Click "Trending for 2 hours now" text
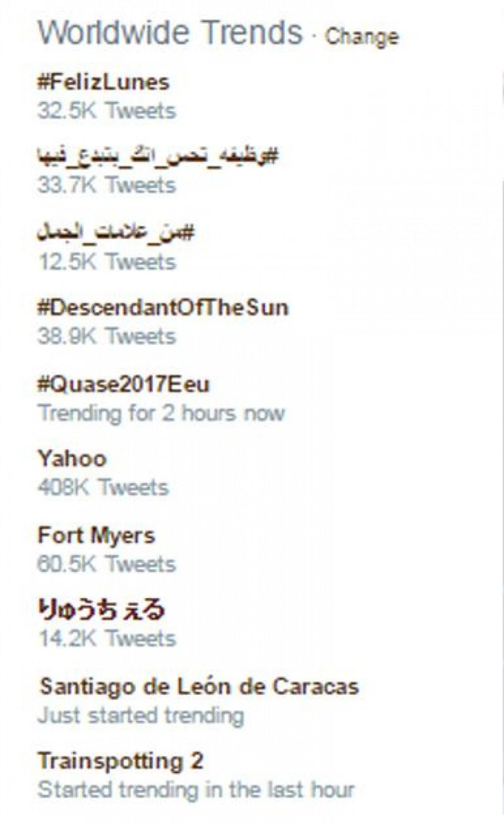 click(161, 413)
